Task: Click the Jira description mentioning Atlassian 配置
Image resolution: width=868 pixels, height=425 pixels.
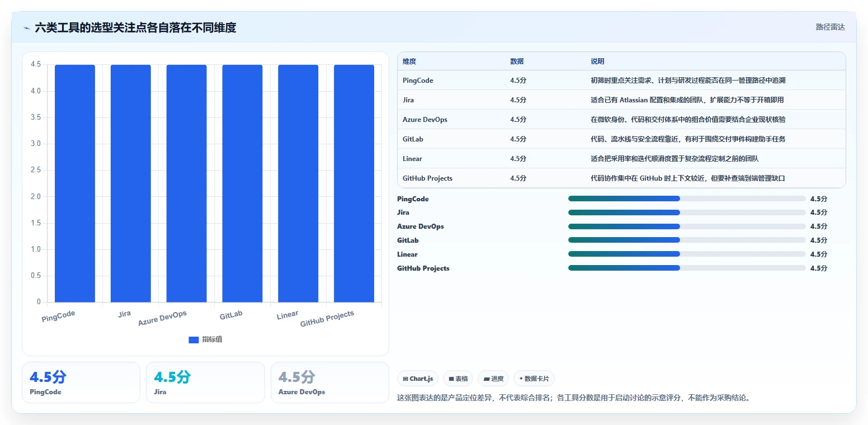Action: [x=687, y=100]
